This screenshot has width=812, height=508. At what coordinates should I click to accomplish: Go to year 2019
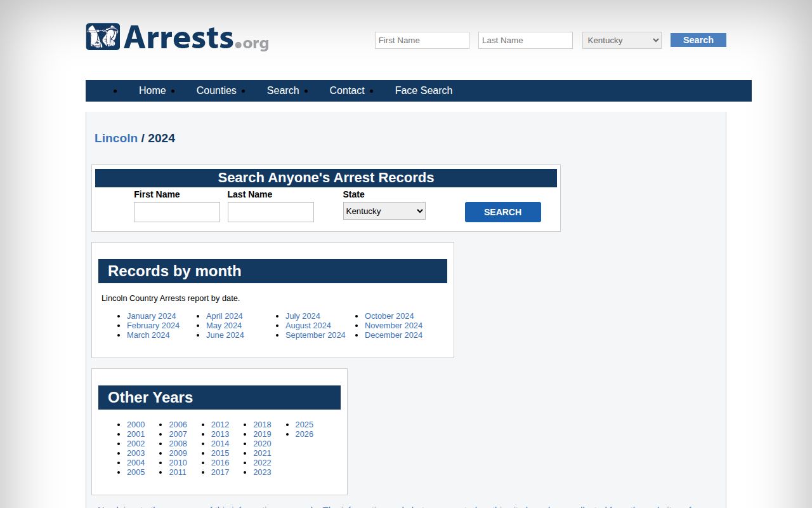(262, 434)
